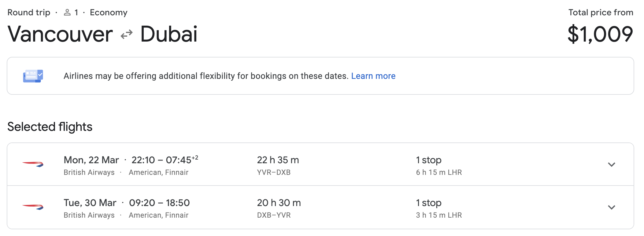The height and width of the screenshot is (236, 644).
Task: Click the 22 h 35 m duration
Action: [278, 160]
